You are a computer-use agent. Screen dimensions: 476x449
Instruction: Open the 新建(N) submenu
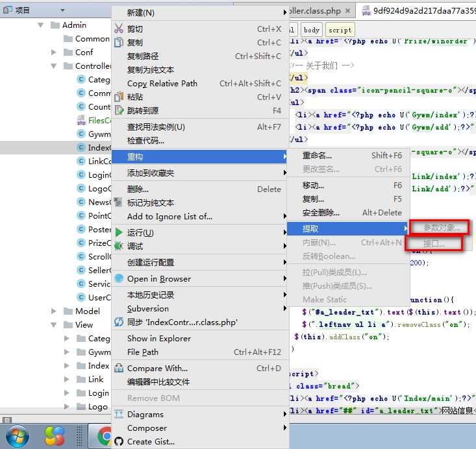[200, 12]
